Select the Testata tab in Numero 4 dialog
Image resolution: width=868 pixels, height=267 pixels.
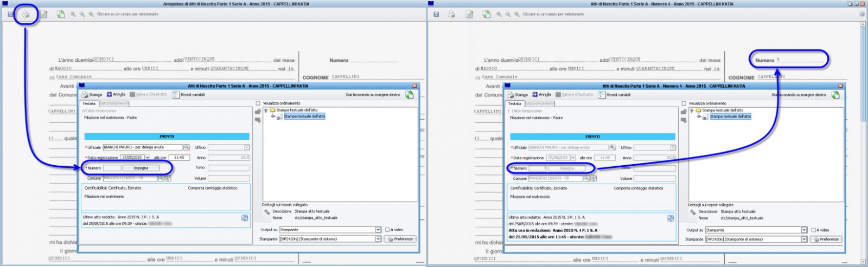tap(515, 103)
